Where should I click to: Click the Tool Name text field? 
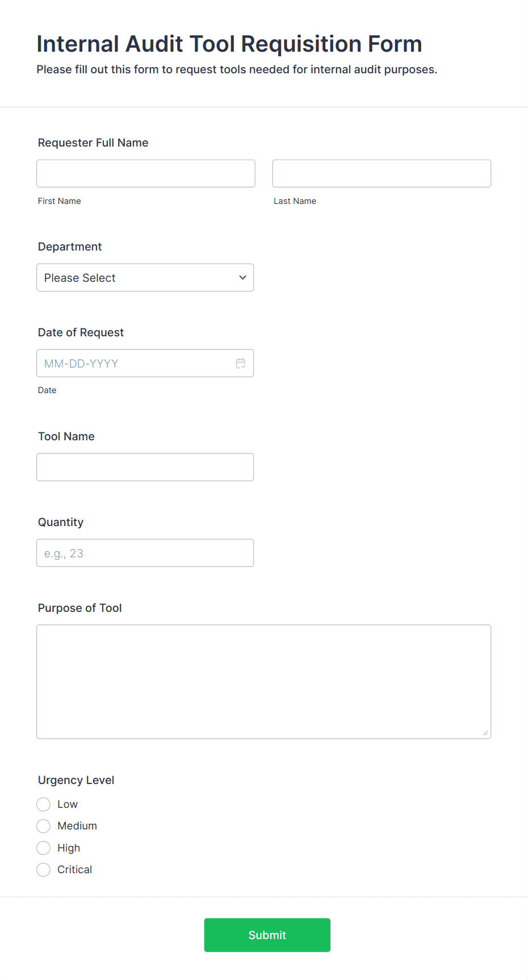(145, 467)
